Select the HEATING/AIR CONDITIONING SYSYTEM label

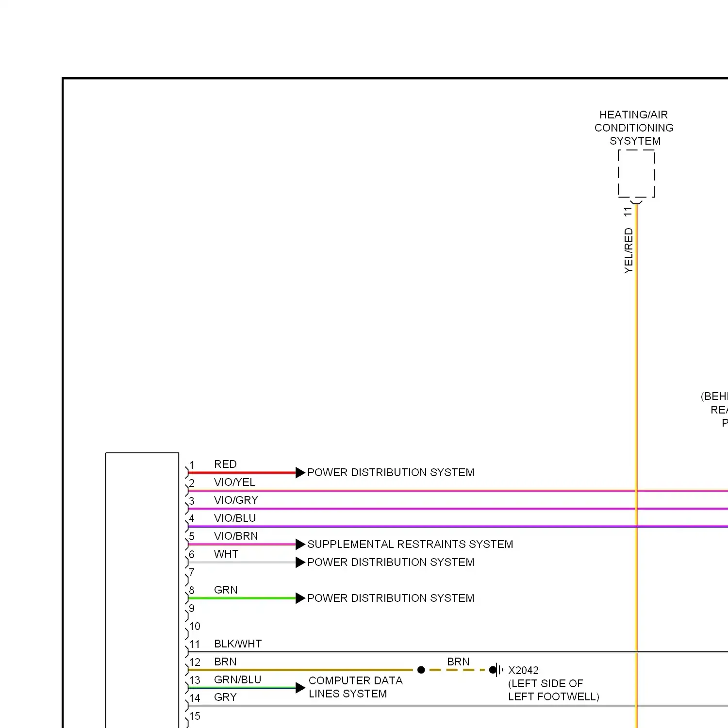coord(634,128)
